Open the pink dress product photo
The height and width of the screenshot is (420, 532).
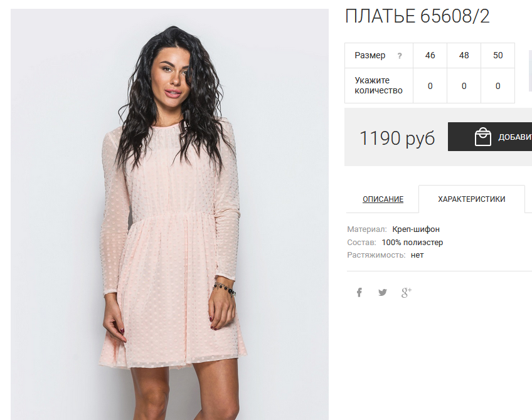coord(169,214)
